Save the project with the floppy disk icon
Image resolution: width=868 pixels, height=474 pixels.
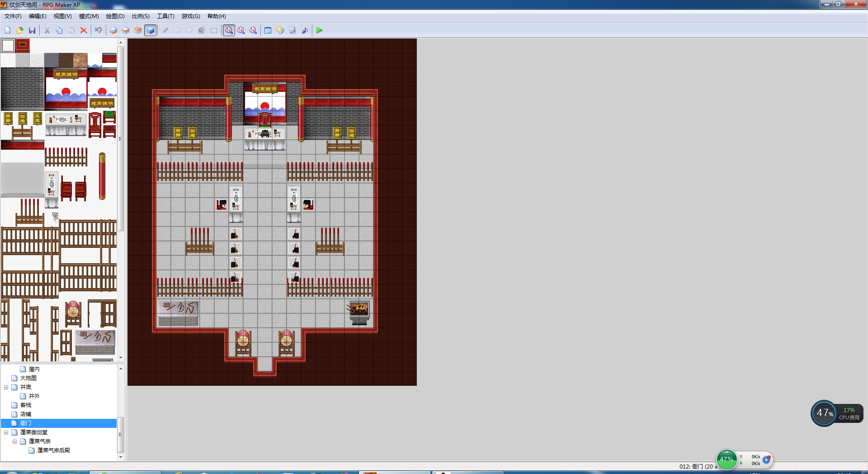click(x=32, y=30)
